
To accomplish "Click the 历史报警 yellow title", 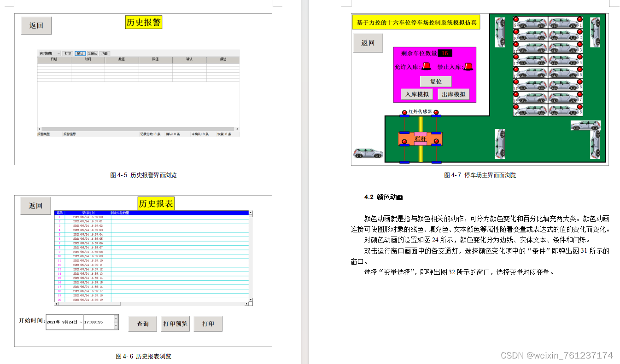I will [x=144, y=22].
